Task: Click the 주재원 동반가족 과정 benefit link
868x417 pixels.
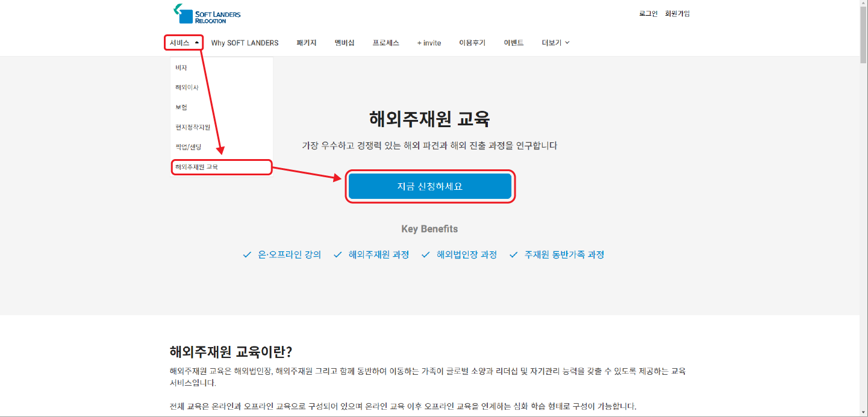Action: pyautogui.click(x=564, y=255)
